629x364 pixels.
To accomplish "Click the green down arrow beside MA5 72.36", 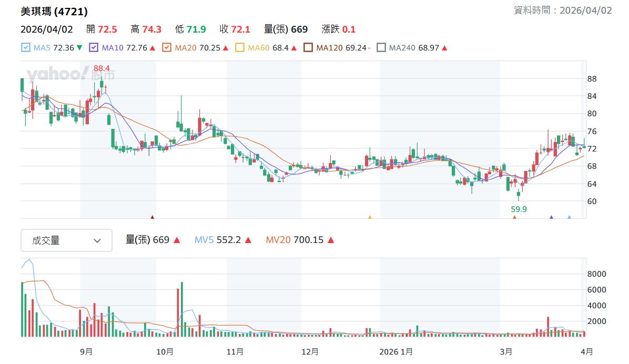I will pyautogui.click(x=79, y=48).
